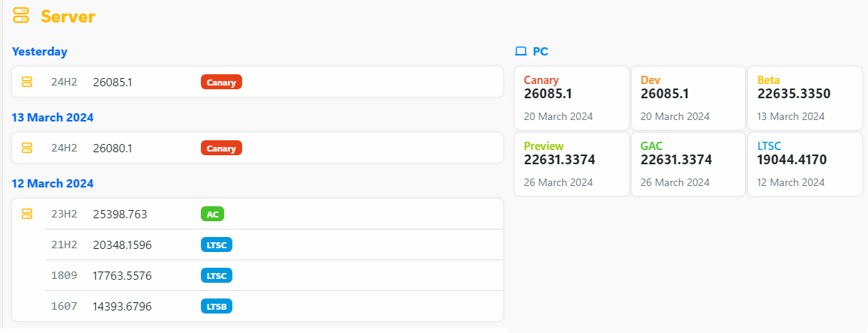Open the Canary 26085.1 PC card
This screenshot has width=868, height=333.
coord(572,98)
